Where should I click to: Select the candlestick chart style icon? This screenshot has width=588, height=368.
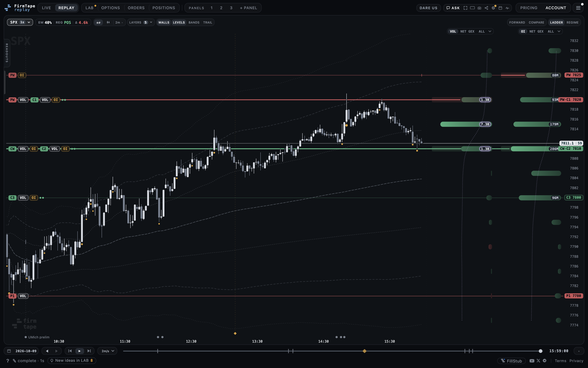(108, 22)
